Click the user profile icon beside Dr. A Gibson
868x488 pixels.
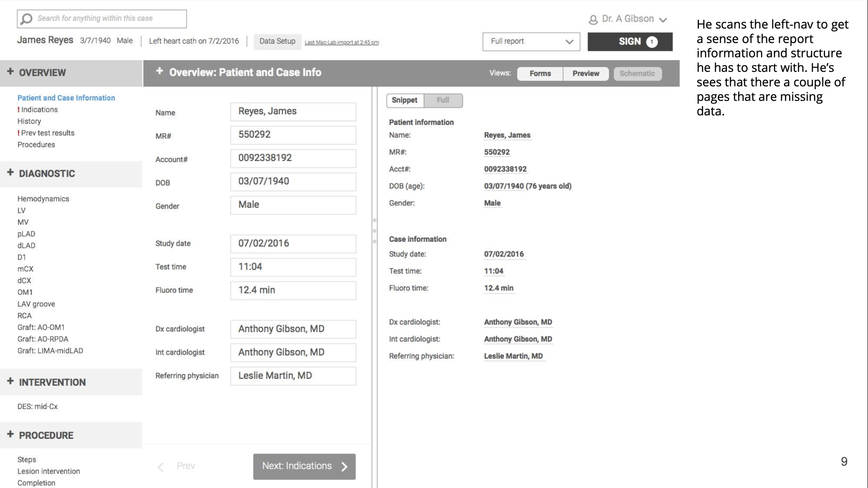click(x=593, y=20)
